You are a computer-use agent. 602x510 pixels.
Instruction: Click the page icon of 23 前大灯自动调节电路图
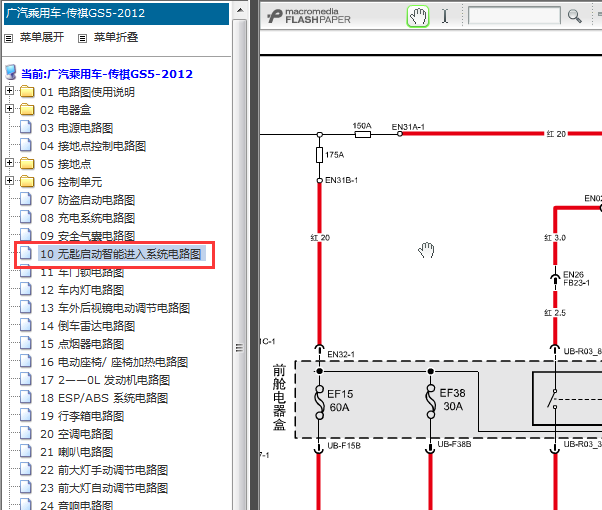pyautogui.click(x=26, y=488)
